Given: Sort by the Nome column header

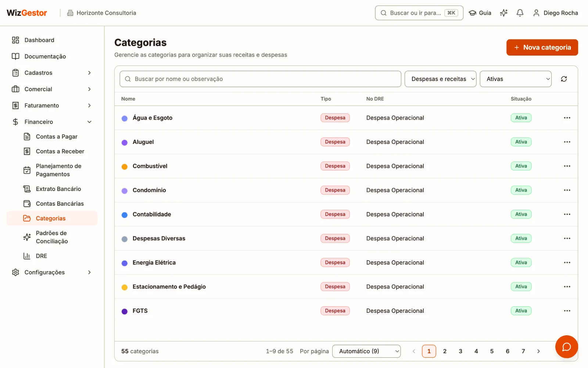Looking at the screenshot, I should click(128, 99).
